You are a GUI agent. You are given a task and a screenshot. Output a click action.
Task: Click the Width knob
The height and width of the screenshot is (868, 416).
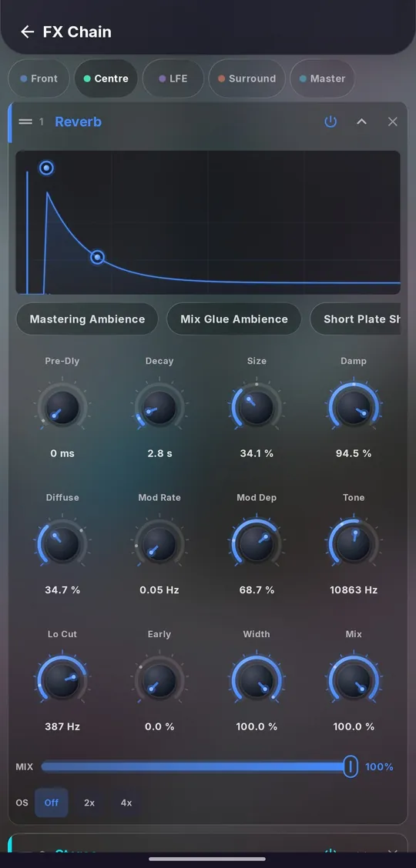click(x=257, y=681)
